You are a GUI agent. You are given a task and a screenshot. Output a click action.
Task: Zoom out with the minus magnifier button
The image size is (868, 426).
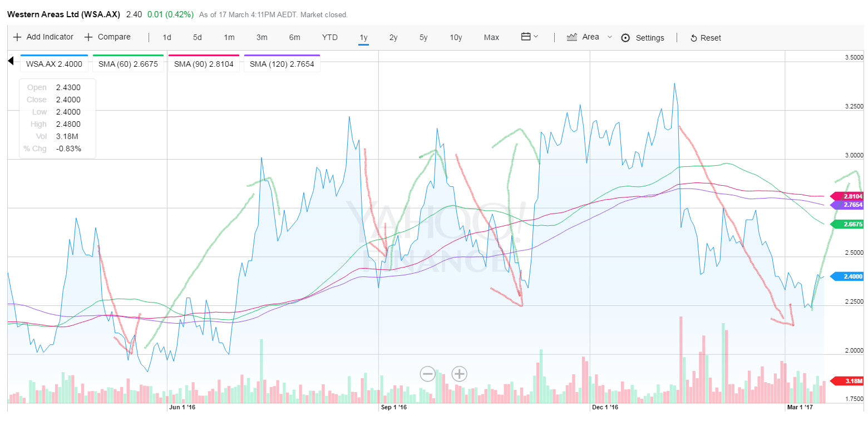pos(427,374)
